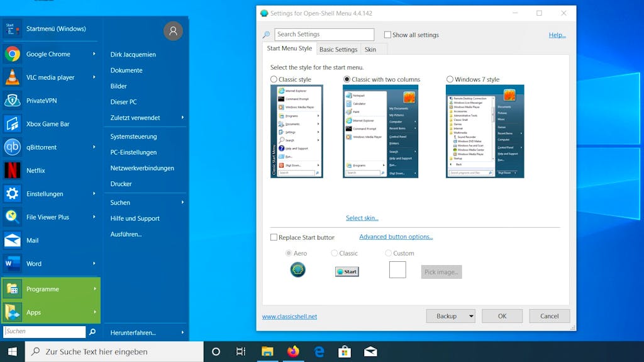Click the Classic two columns preview thumbnail

[x=380, y=131]
